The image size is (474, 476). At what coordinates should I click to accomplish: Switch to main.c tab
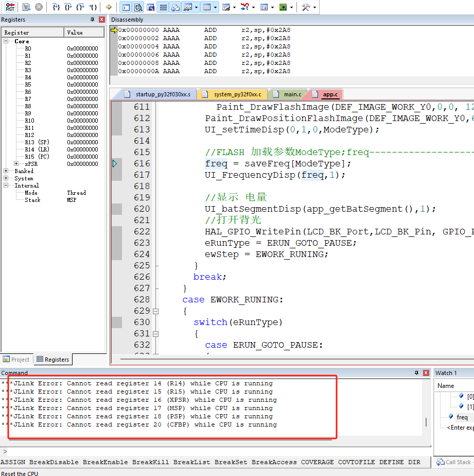288,94
